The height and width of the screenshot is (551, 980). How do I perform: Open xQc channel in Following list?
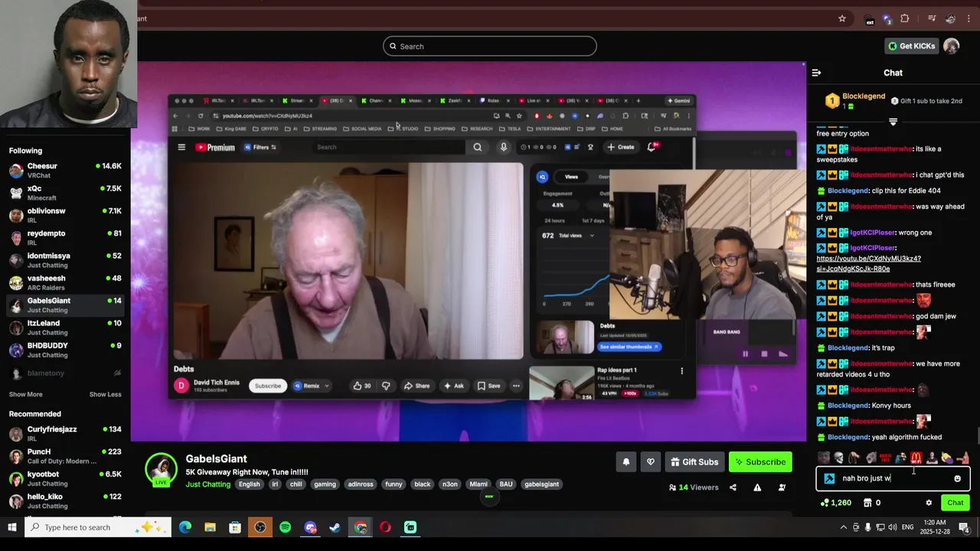(65, 193)
